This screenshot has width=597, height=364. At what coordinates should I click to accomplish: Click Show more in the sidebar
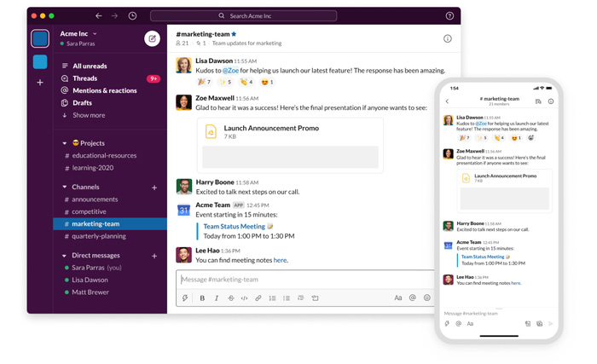(89, 115)
